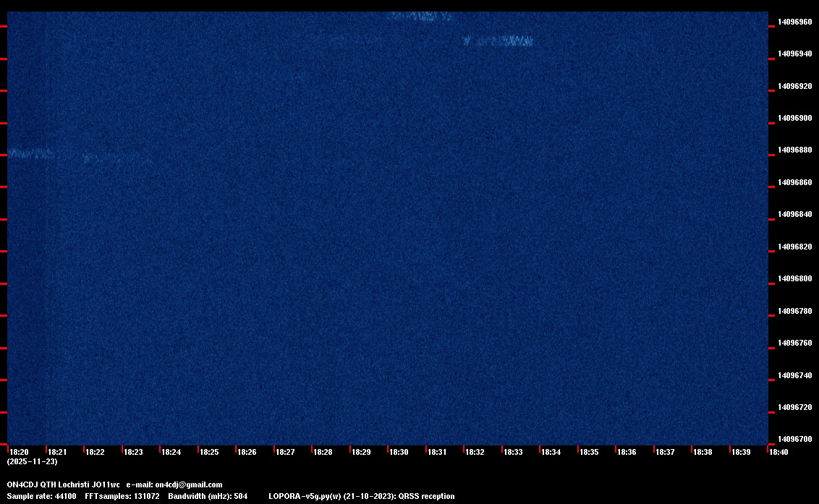The height and width of the screenshot is (504, 819).
Task: Click the 14096740 frequency label
Action: tap(795, 375)
